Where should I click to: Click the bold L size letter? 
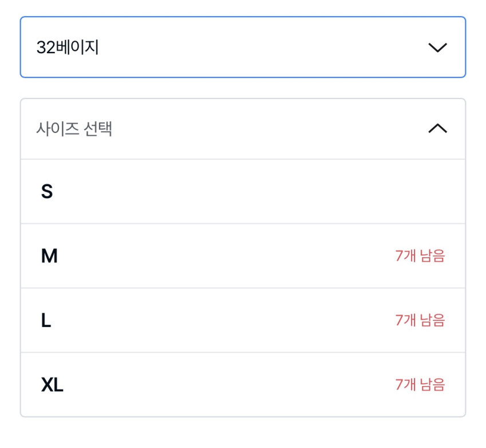[46, 320]
